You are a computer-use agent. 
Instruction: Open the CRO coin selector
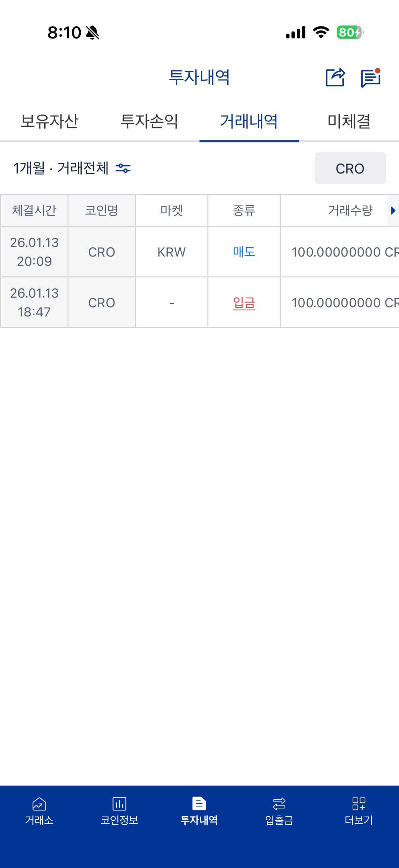tap(350, 168)
